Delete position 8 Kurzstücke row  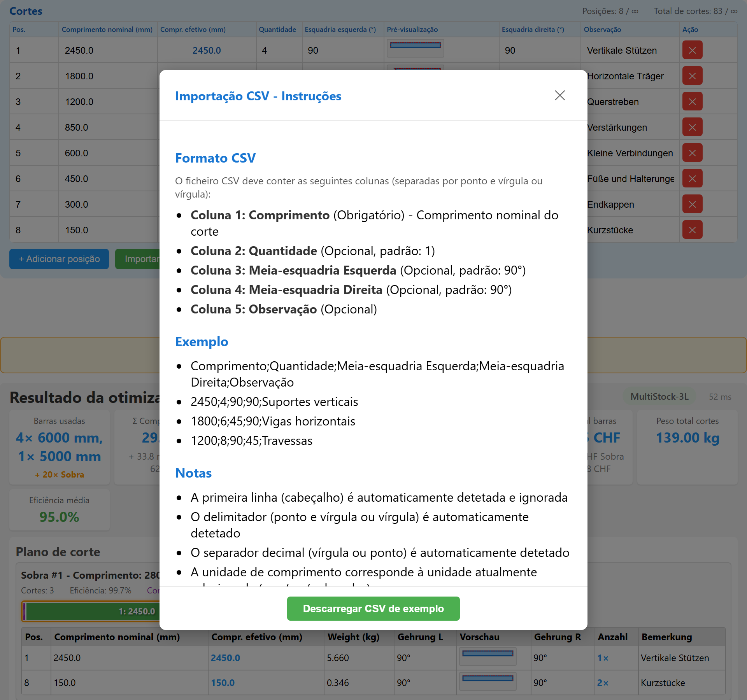click(x=692, y=230)
